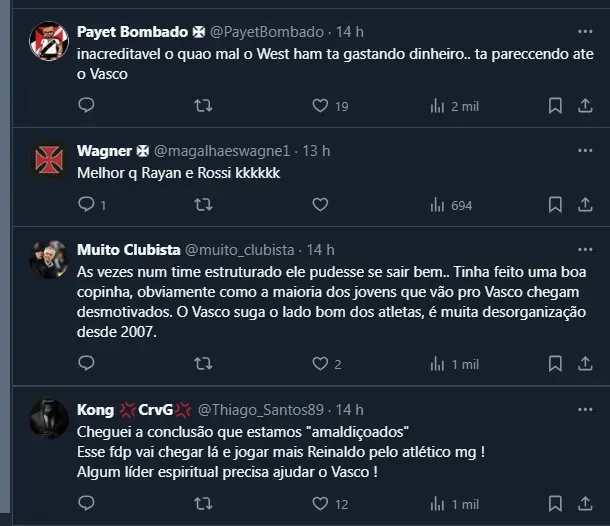This screenshot has width=610, height=526.
Task: Click Wagner's Vasco crest avatar
Action: click(x=48, y=159)
